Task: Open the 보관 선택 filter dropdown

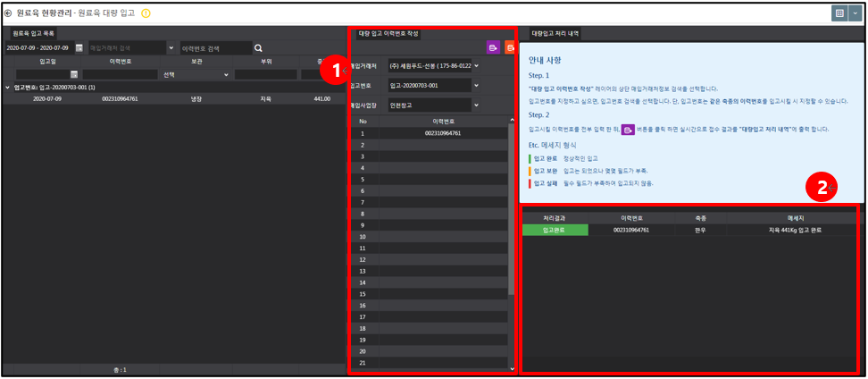Action: coord(196,74)
